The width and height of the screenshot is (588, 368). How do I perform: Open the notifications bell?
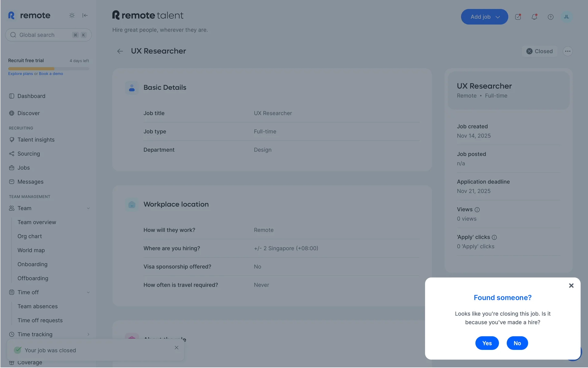pos(534,17)
